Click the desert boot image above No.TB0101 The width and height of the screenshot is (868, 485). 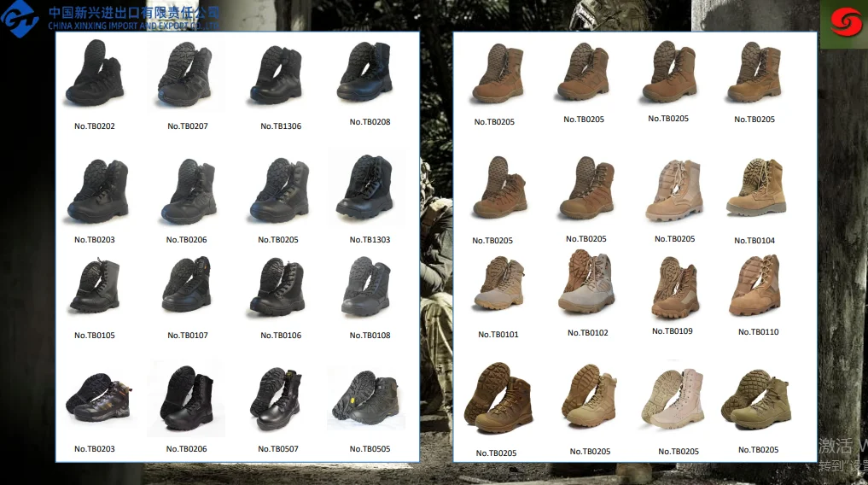(x=498, y=286)
